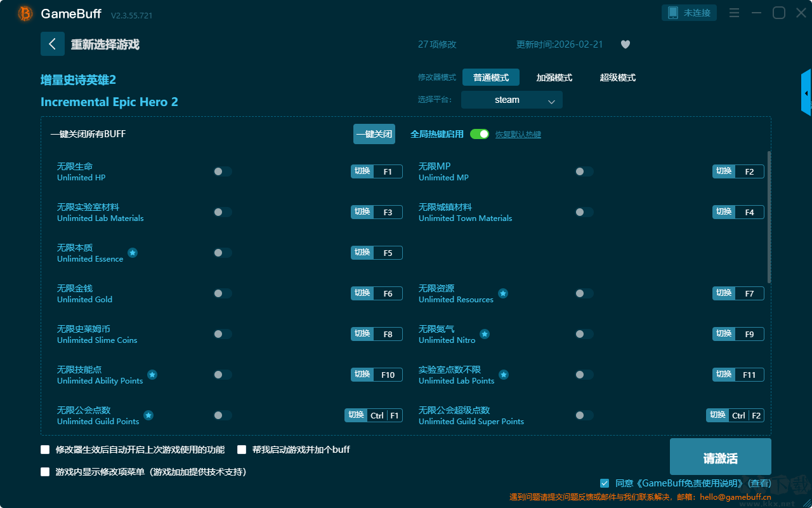This screenshot has height=508, width=812.
Task: Open the hamburger menu icon
Action: (x=734, y=13)
